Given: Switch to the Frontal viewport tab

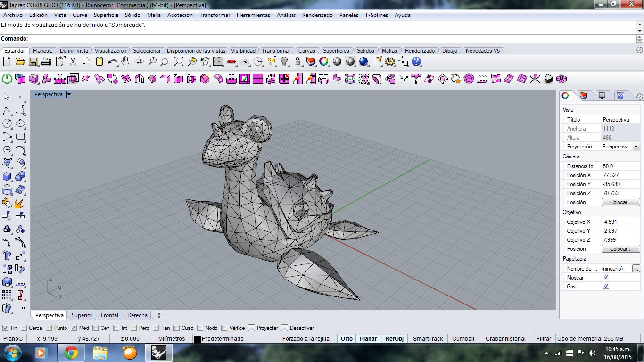Looking at the screenshot, I should coord(109,315).
